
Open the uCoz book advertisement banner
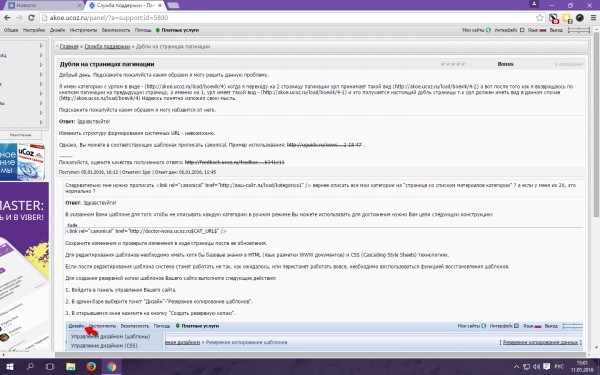pyautogui.click(x=22, y=161)
